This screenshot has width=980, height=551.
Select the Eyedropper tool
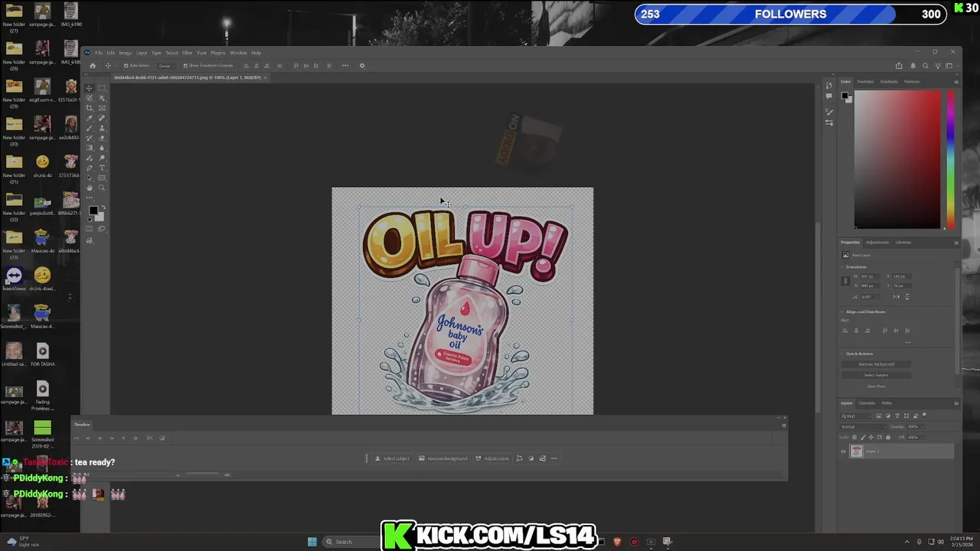tap(90, 118)
